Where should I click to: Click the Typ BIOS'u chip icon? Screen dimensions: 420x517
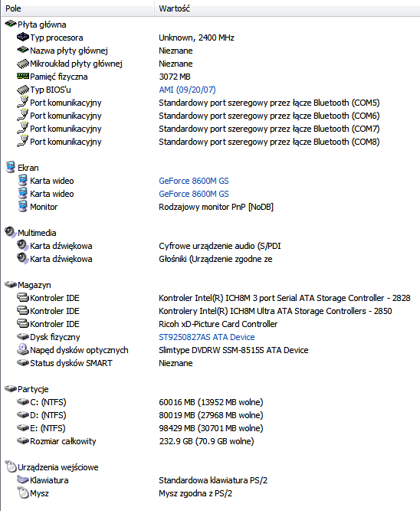tap(23, 90)
